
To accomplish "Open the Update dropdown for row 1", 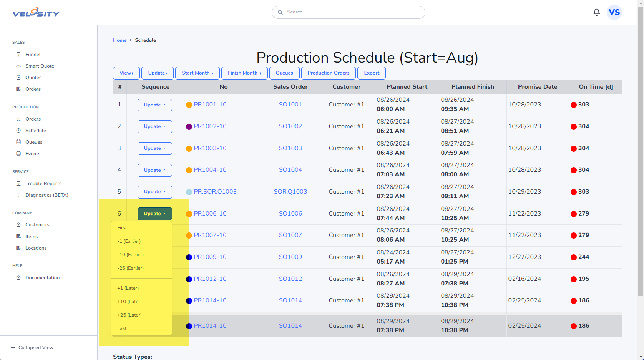I will pos(154,105).
